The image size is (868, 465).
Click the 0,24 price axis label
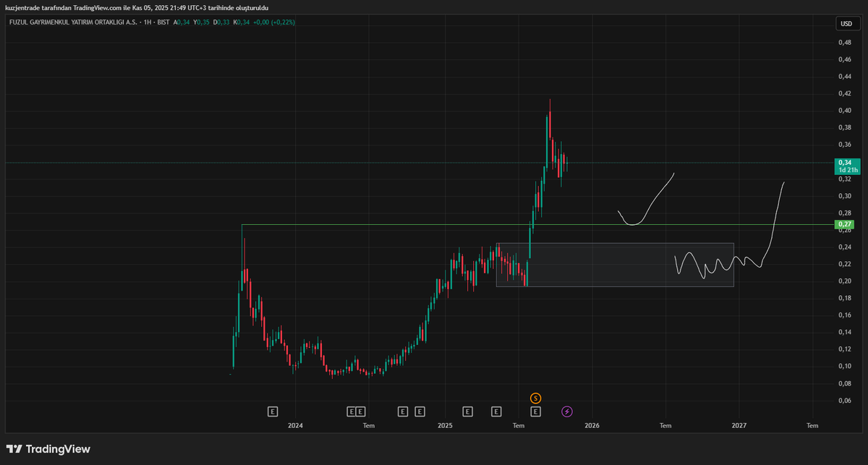coord(844,247)
